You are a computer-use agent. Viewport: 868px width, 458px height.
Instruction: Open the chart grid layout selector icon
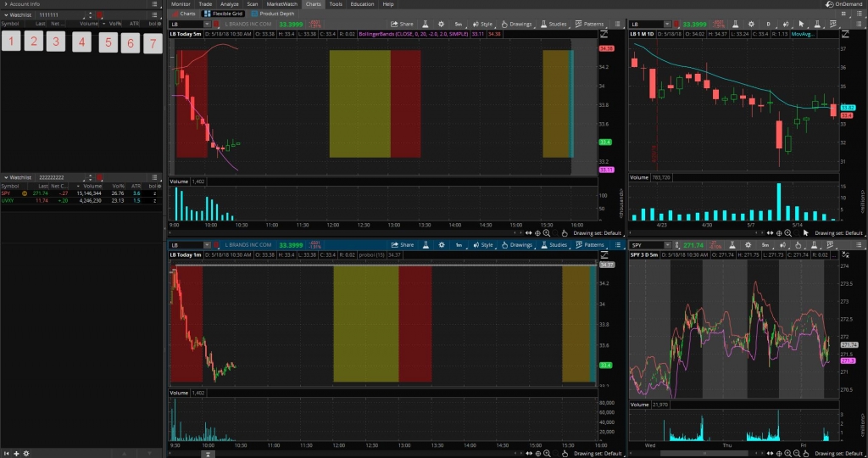click(843, 14)
